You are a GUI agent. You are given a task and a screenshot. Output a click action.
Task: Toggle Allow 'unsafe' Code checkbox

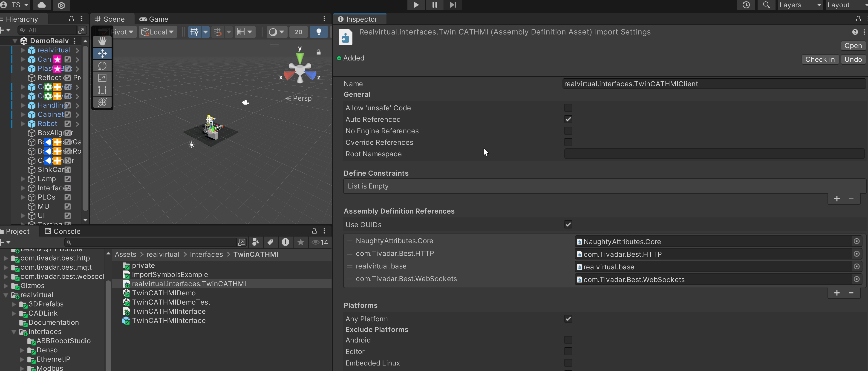(x=568, y=108)
